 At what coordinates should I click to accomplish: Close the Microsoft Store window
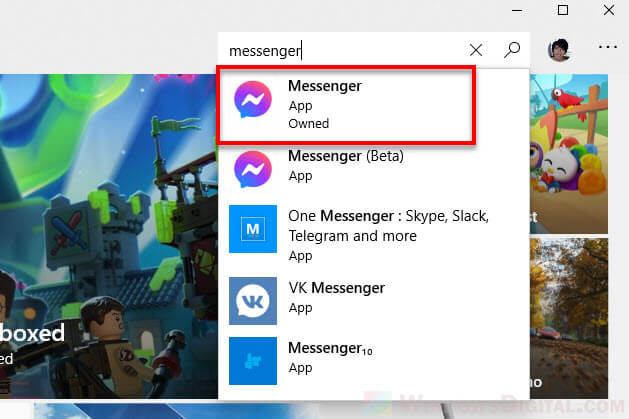(x=609, y=10)
